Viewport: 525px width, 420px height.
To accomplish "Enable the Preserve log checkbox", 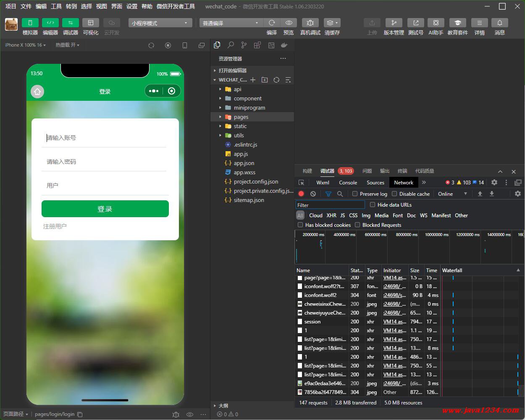I will 355,194.
